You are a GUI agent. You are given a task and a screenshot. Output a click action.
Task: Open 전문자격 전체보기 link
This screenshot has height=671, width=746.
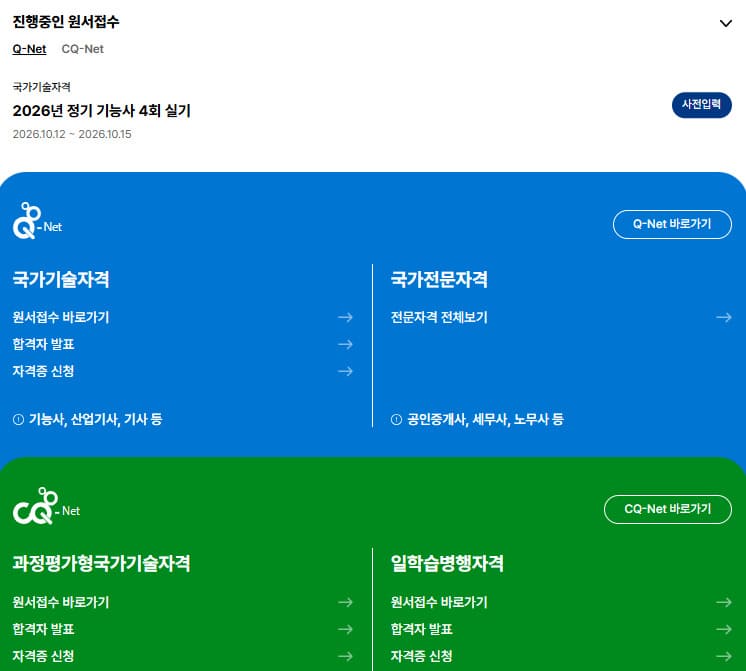pos(439,317)
